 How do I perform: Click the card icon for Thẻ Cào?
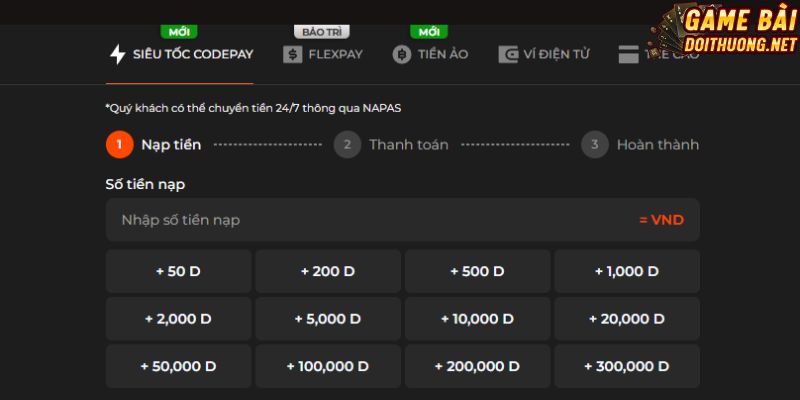click(629, 54)
